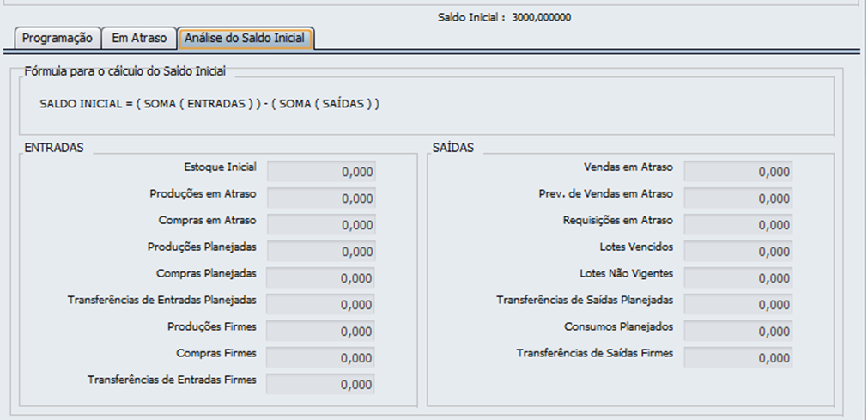Focus the Compras Planejadas field
Screen dimensions: 868x420
coord(321,278)
